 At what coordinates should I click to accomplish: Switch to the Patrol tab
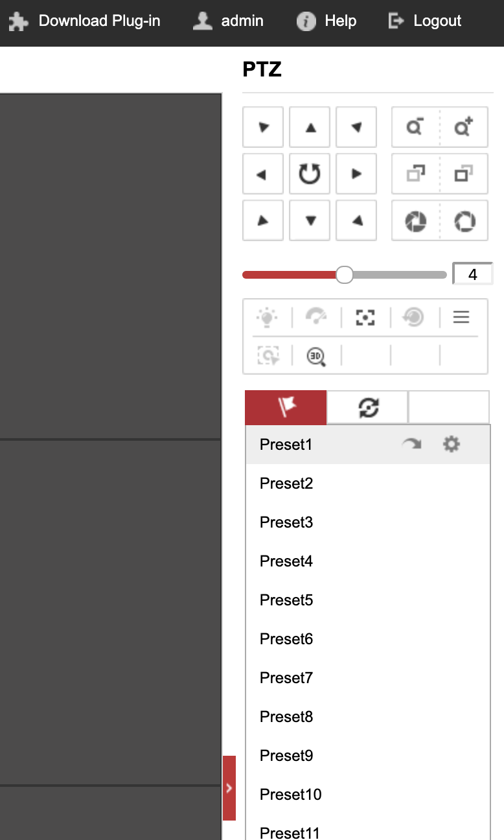tap(367, 407)
